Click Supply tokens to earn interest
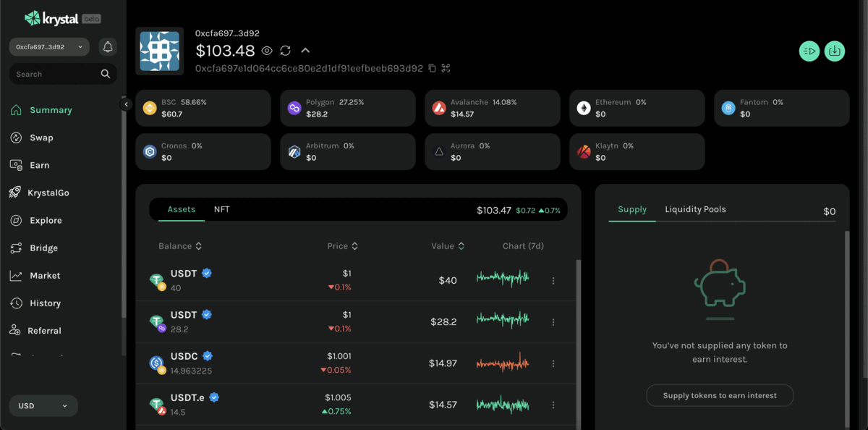868x430 pixels. click(720, 396)
